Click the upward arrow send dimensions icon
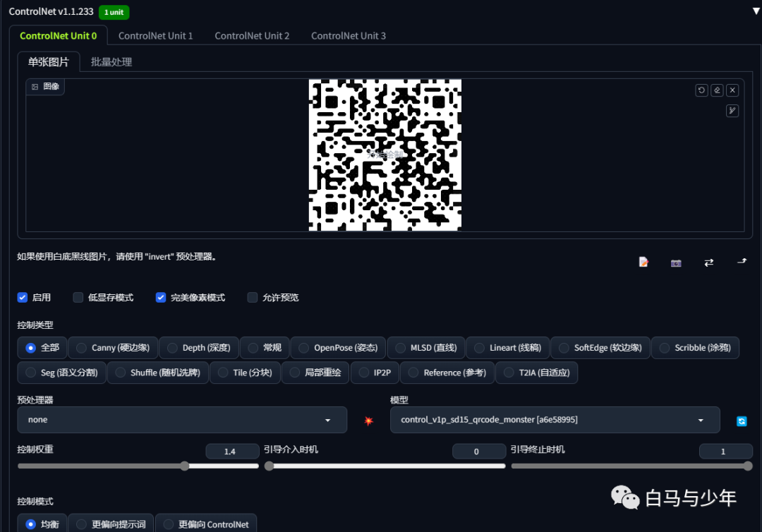762x532 pixels. (742, 261)
